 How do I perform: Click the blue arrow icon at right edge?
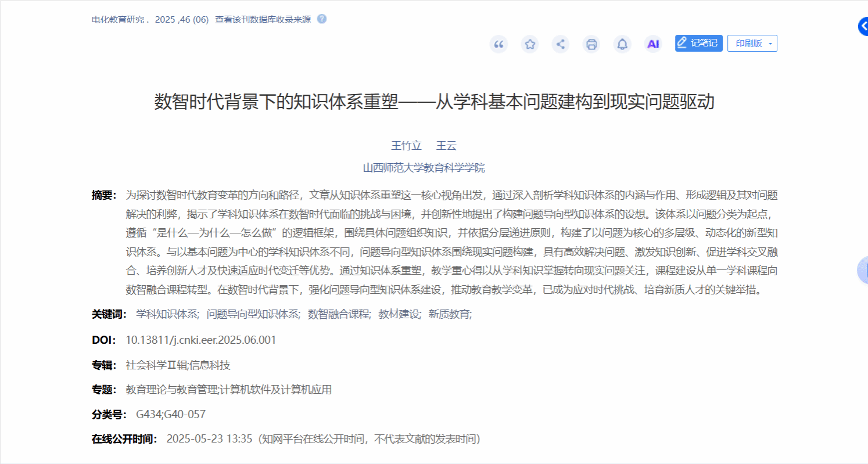coord(863,26)
